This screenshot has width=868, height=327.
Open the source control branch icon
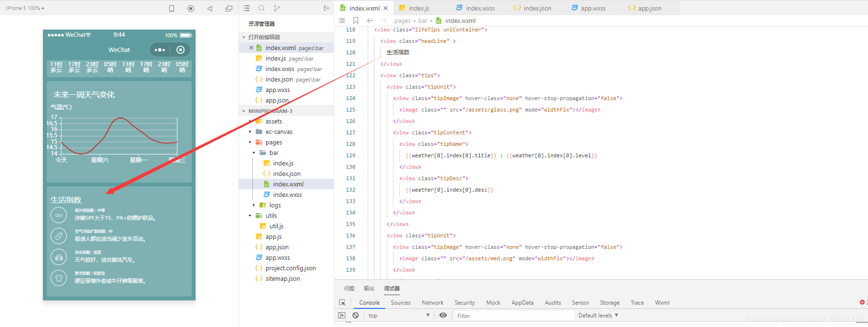277,8
